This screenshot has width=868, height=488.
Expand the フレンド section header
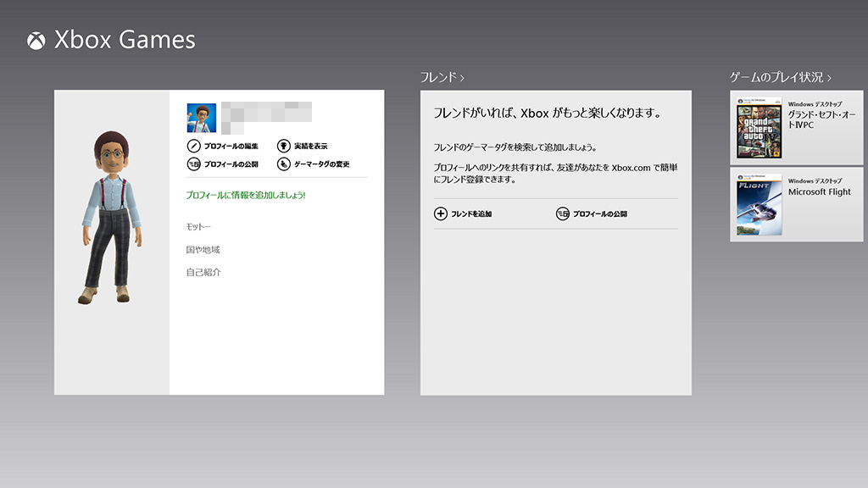click(442, 77)
